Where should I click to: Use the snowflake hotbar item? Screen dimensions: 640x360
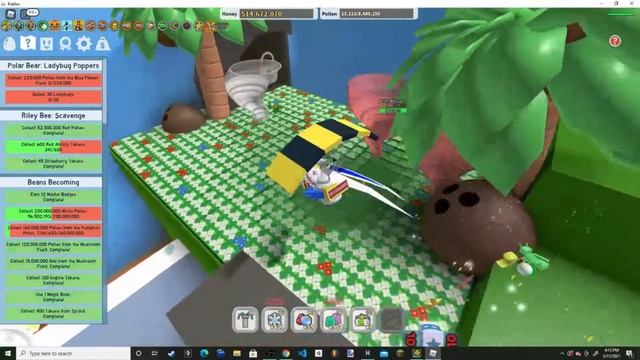pyautogui.click(x=275, y=320)
